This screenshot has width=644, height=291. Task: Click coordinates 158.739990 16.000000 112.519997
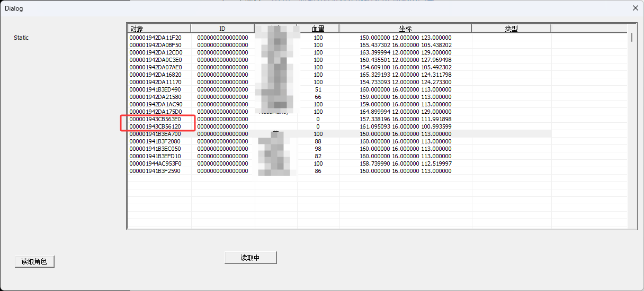click(406, 163)
